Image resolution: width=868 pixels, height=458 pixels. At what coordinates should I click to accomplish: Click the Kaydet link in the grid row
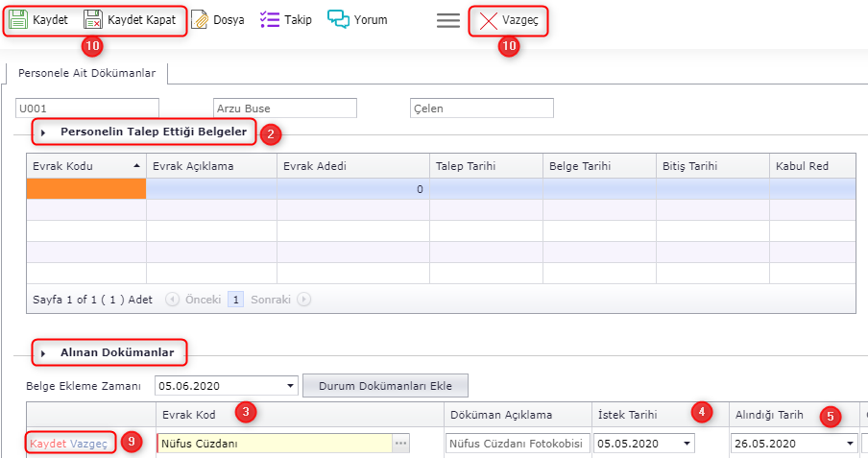click(48, 444)
